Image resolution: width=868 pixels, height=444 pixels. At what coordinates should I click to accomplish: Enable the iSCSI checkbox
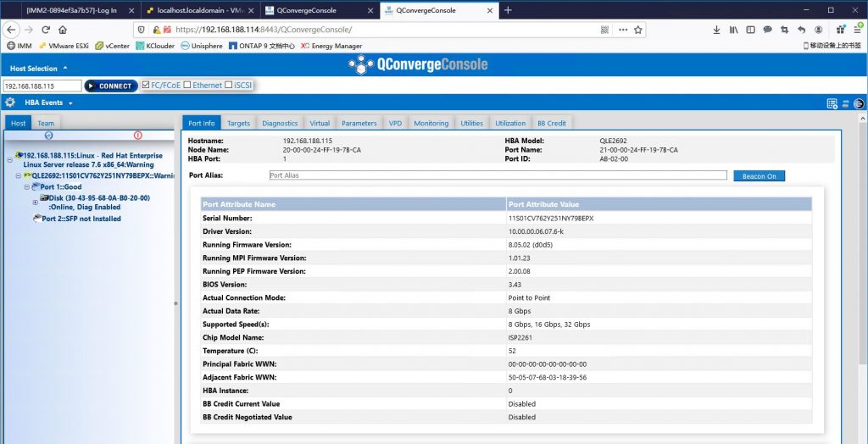(229, 85)
